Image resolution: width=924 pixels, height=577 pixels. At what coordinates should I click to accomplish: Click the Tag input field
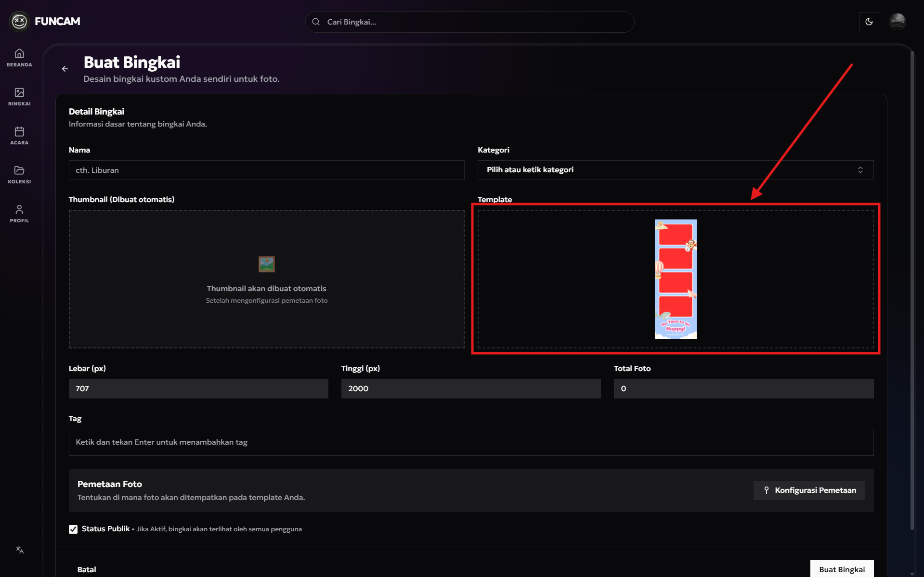pos(470,442)
